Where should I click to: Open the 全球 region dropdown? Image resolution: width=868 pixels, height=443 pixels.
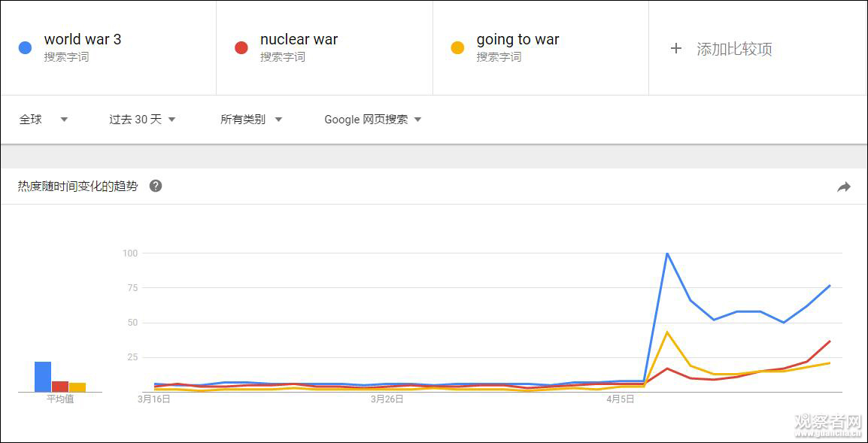tap(44, 120)
